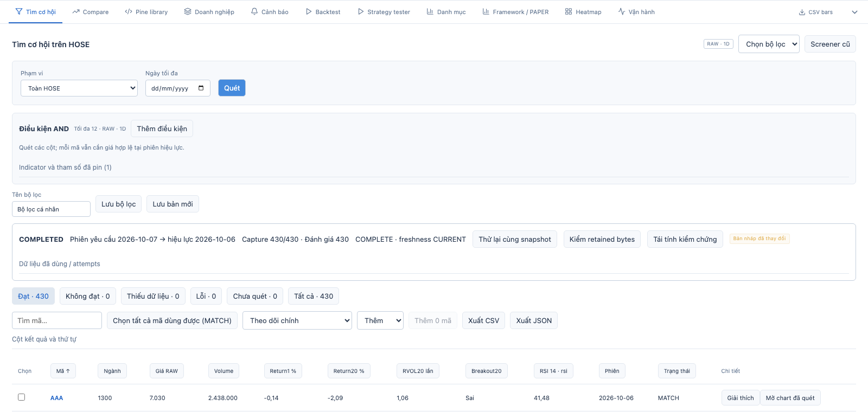Open the Theo dõi chính watchlist dropdown
The image size is (868, 412).
(x=297, y=320)
